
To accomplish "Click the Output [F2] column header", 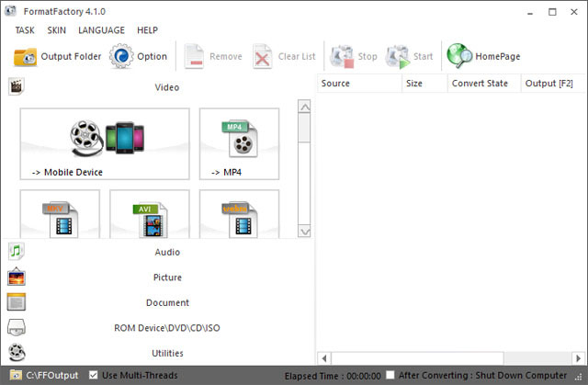I will pos(553,84).
